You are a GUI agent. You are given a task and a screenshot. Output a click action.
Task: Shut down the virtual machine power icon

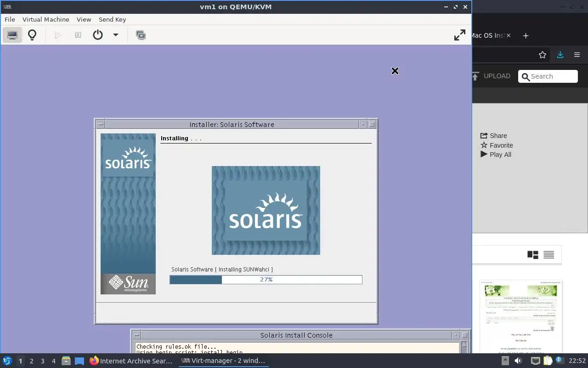[98, 35]
